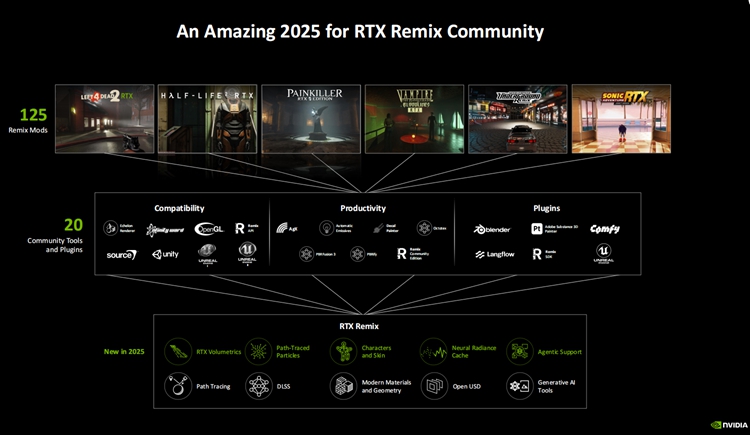Image resolution: width=750 pixels, height=435 pixels.
Task: Click the Source engine logo
Action: click(122, 255)
